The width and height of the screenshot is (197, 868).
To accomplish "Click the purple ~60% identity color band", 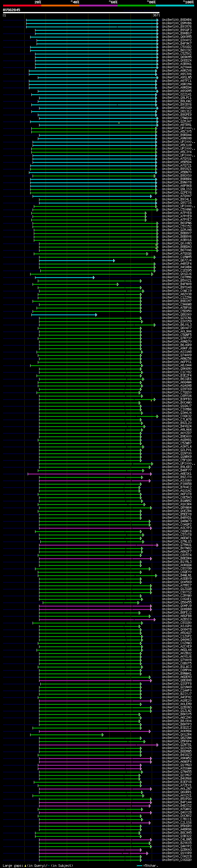I will point(99,6).
